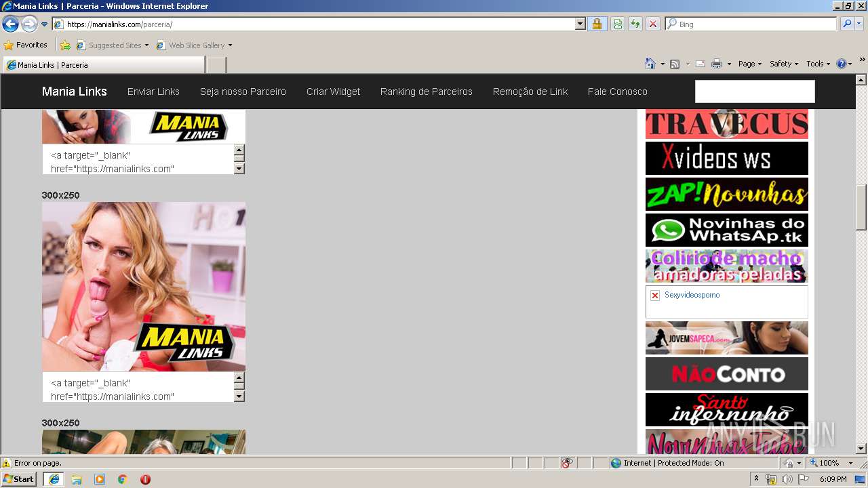Open the Windows Media Player taskbar icon
This screenshot has height=488, width=868.
(100, 479)
